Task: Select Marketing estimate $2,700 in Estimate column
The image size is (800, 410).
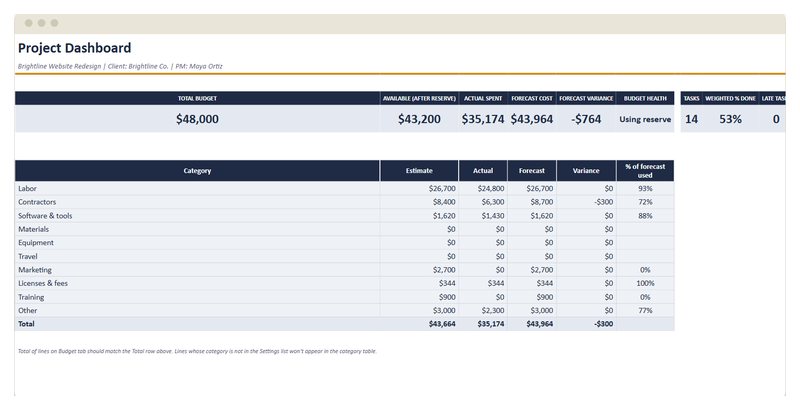Action: [419, 270]
